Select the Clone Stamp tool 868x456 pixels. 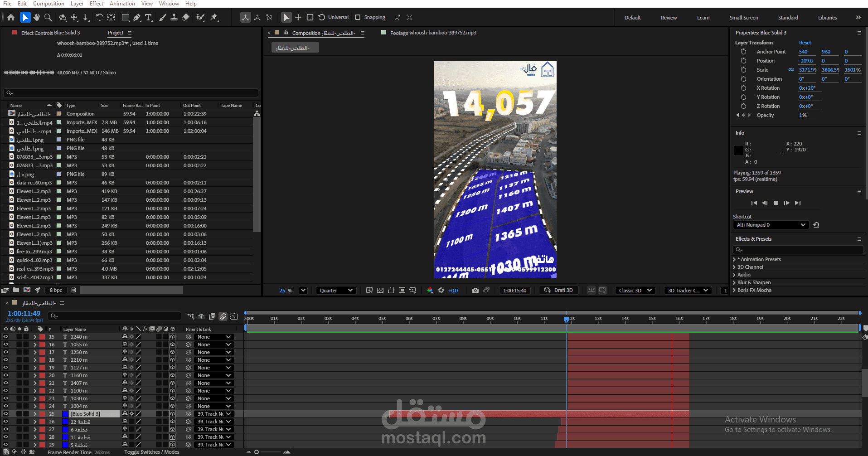(x=174, y=18)
